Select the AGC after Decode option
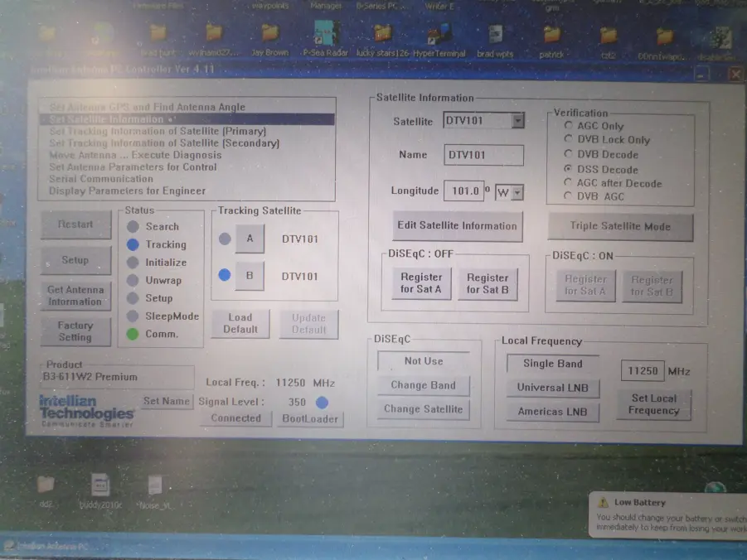 pos(568,182)
